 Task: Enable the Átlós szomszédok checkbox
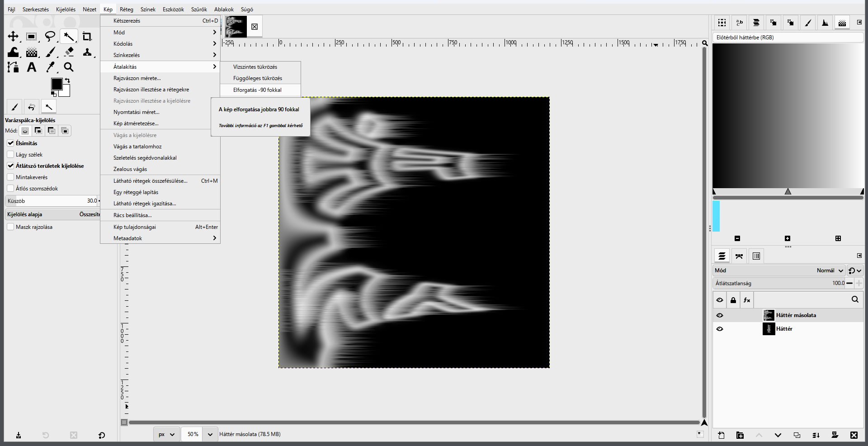pos(10,188)
